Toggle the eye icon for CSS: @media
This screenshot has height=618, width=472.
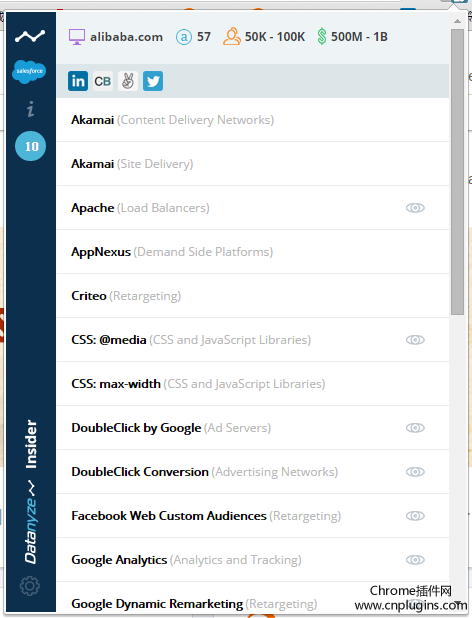[x=415, y=340]
